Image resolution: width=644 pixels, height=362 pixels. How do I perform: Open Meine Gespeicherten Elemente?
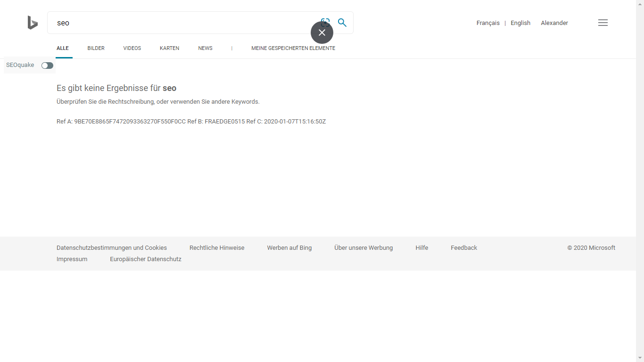pyautogui.click(x=293, y=48)
